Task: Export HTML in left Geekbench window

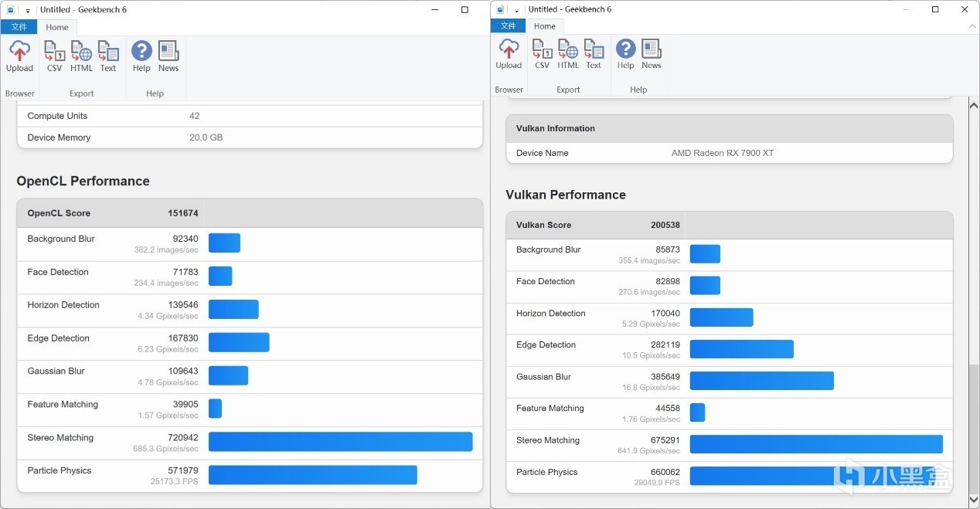Action: (81, 57)
